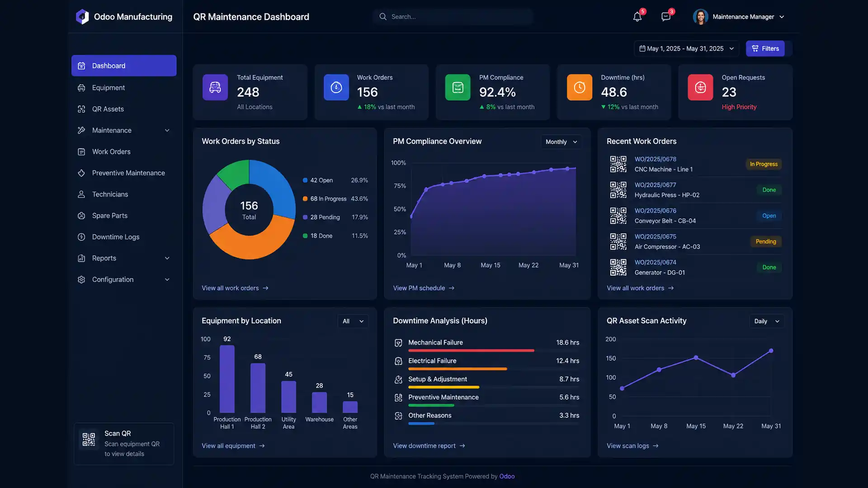Open the Daily scan activity dropdown

[x=767, y=321]
